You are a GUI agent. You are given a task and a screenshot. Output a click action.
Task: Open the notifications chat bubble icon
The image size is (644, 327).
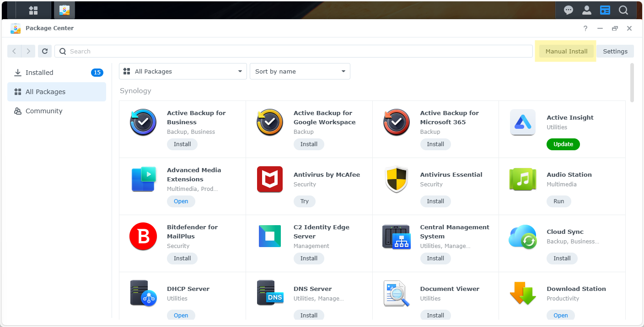pos(569,10)
